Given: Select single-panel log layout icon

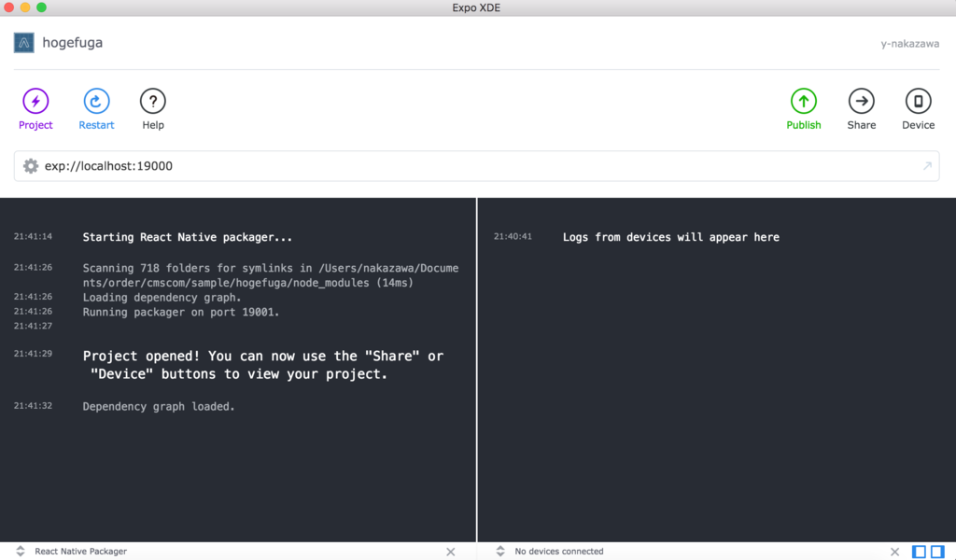Looking at the screenshot, I should tap(919, 552).
